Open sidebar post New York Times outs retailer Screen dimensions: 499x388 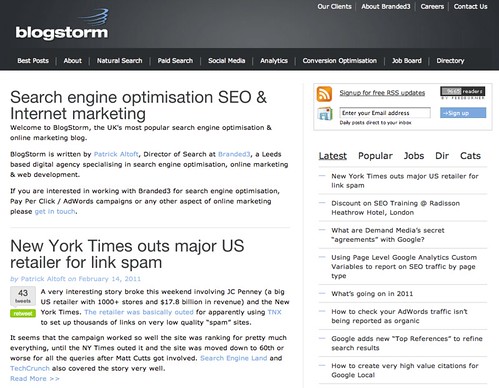405,181
